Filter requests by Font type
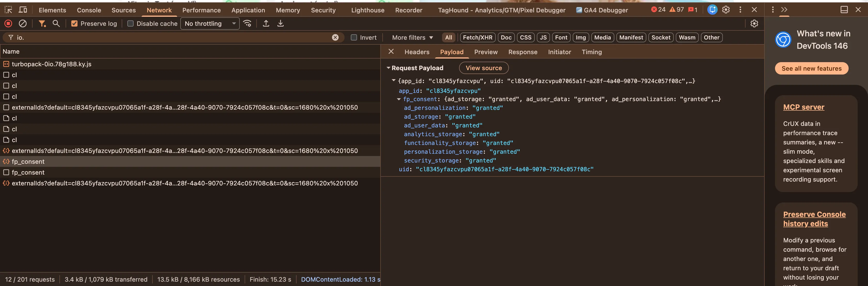 (x=561, y=37)
